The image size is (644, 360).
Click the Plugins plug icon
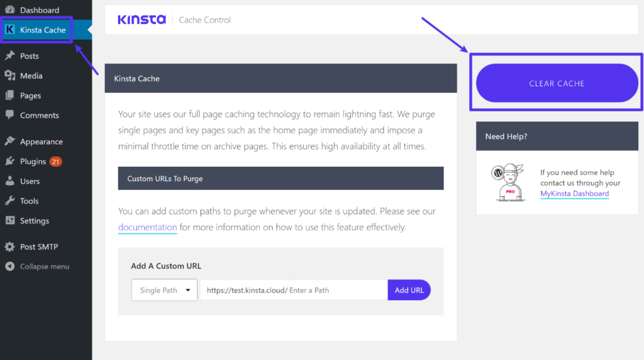click(x=9, y=162)
